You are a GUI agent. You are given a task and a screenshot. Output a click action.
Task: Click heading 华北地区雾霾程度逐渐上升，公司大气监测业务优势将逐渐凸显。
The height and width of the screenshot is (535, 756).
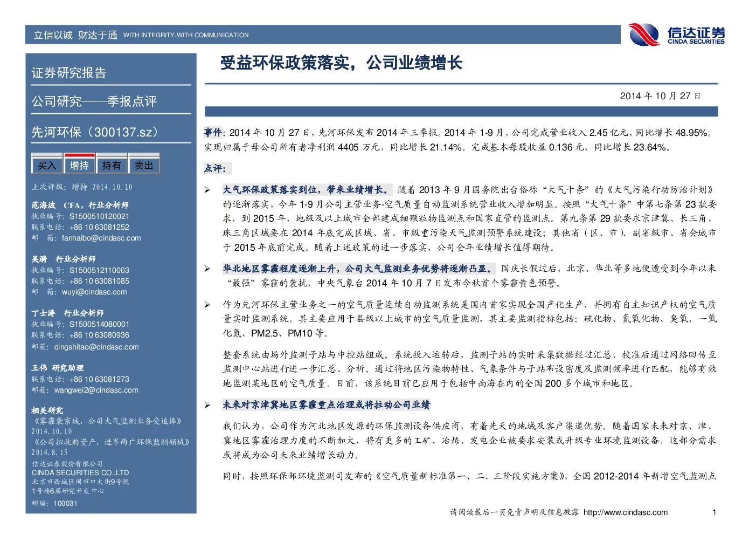pyautogui.click(x=358, y=268)
